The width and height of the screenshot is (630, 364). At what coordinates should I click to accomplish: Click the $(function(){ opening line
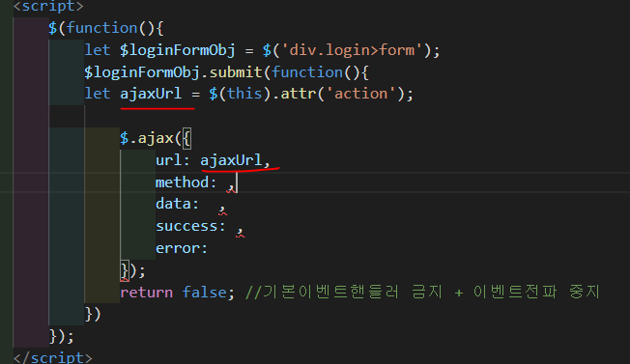tap(106, 29)
